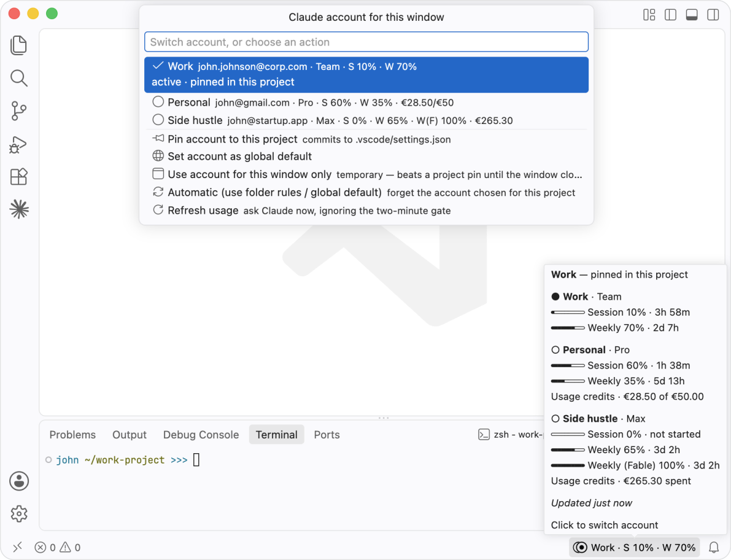Viewport: 731px width, 560px height.
Task: Open the Explorer files icon
Action: [18, 45]
